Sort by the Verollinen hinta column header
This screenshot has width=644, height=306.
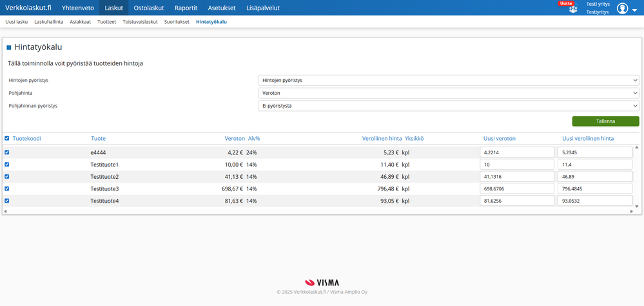[x=382, y=138]
